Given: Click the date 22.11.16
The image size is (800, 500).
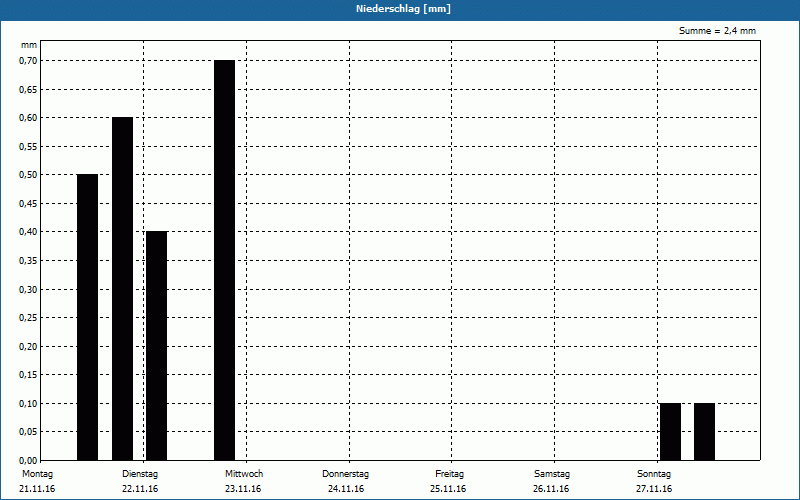Looking at the screenshot, I should point(140,489).
